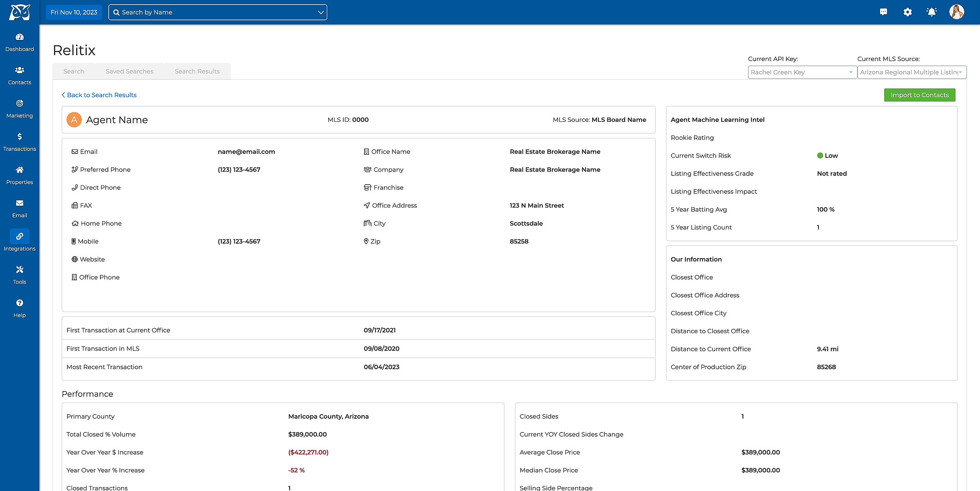Click the 9.41 mi distance value
Image resolution: width=980 pixels, height=491 pixels.
[828, 349]
